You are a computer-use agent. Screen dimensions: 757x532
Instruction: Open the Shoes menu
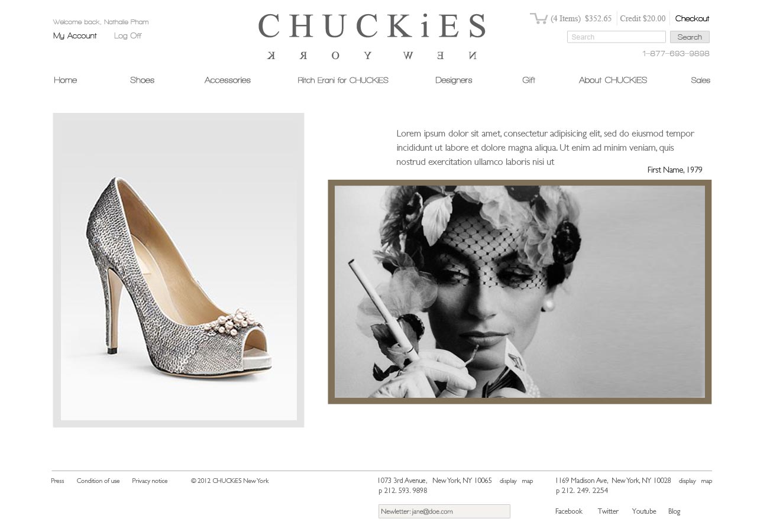coord(142,80)
